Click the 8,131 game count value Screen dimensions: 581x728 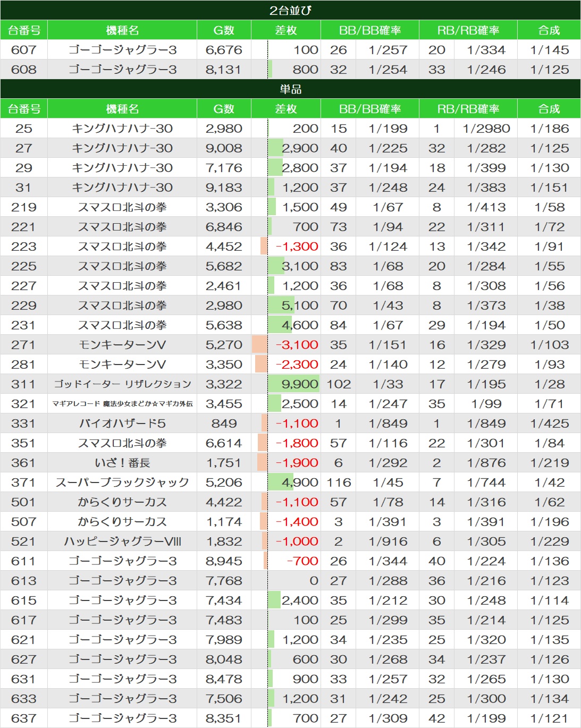pos(224,70)
